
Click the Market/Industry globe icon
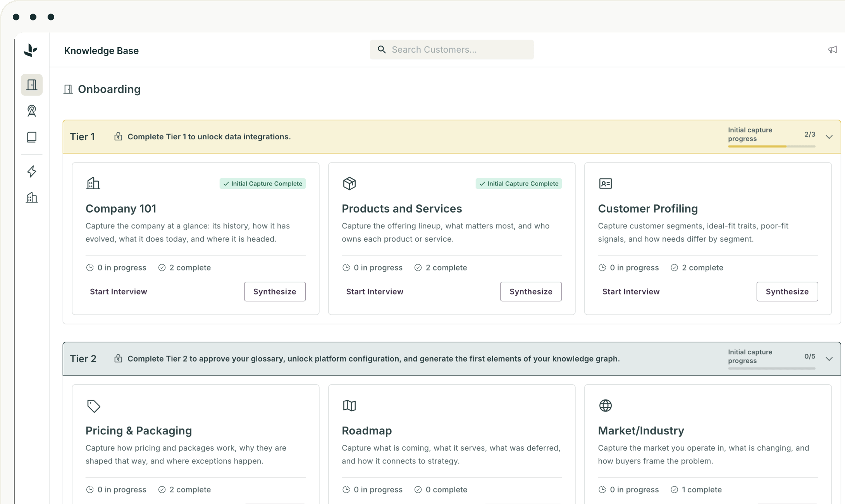[606, 406]
